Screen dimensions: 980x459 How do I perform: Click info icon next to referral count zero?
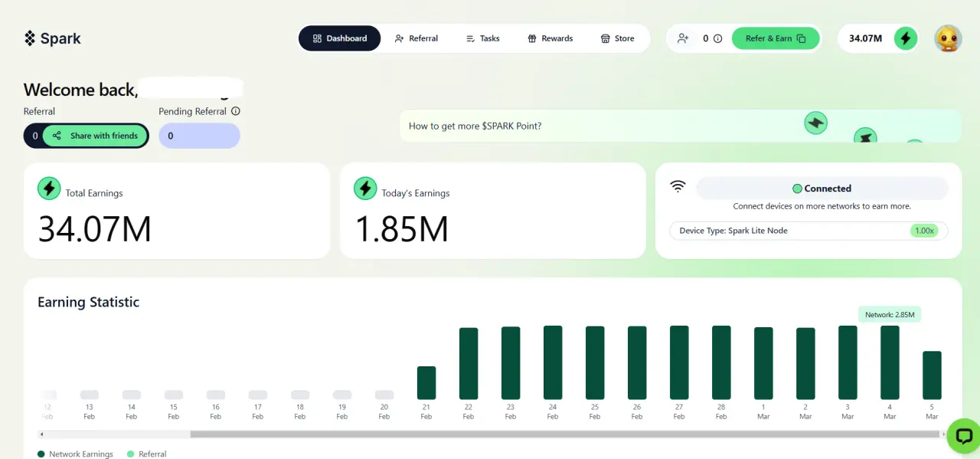(717, 38)
